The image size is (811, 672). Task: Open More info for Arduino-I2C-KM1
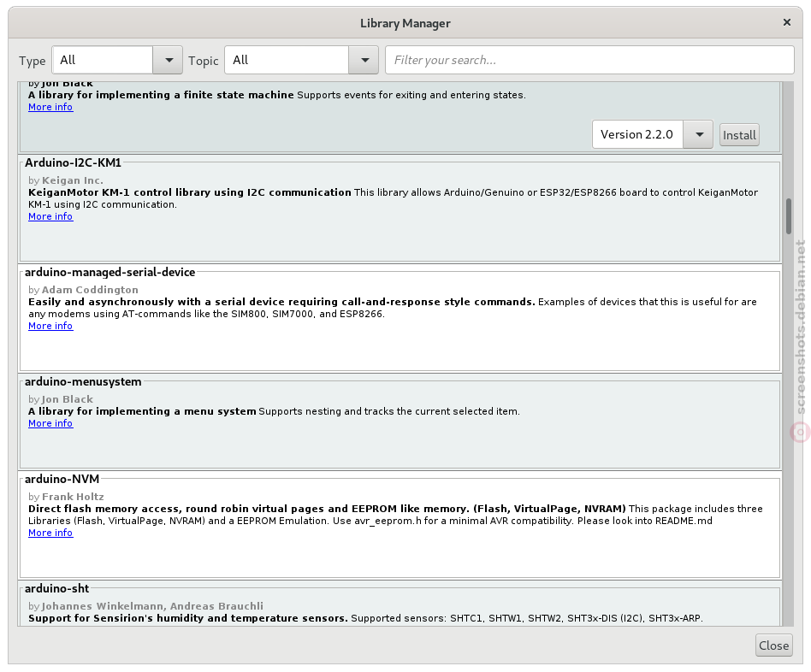(x=50, y=216)
